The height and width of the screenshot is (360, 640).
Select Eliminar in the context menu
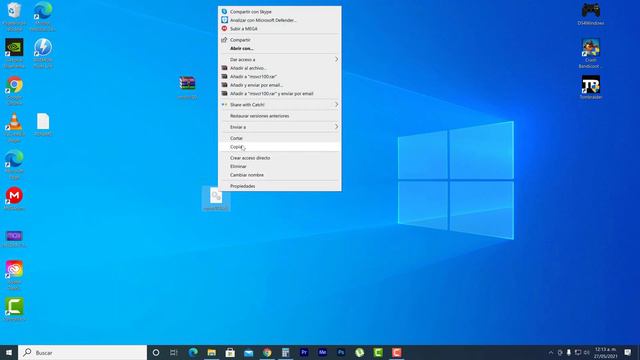tap(280, 166)
